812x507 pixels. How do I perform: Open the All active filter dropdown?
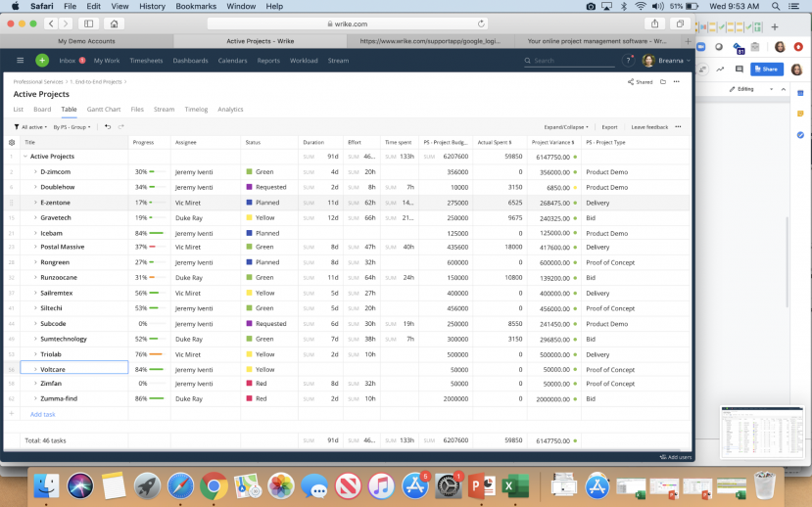[30, 127]
